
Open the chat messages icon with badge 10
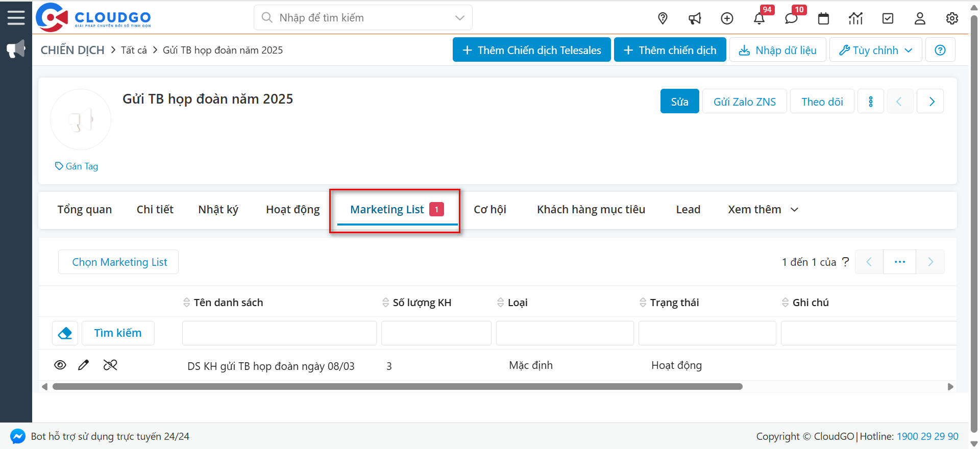pos(791,19)
